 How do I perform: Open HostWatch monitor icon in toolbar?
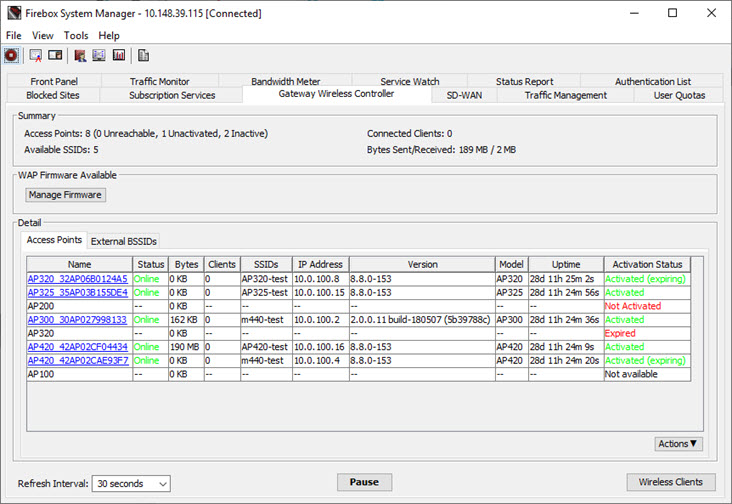click(99, 55)
